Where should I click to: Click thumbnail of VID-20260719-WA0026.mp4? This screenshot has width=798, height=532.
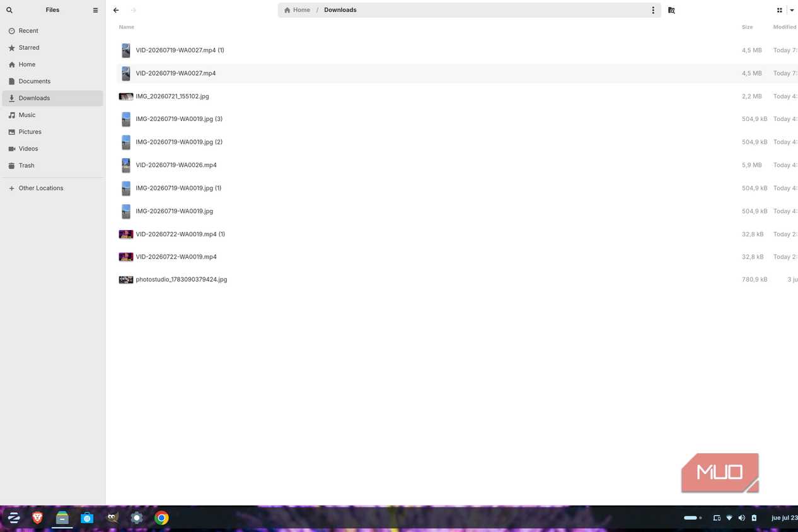(x=126, y=165)
